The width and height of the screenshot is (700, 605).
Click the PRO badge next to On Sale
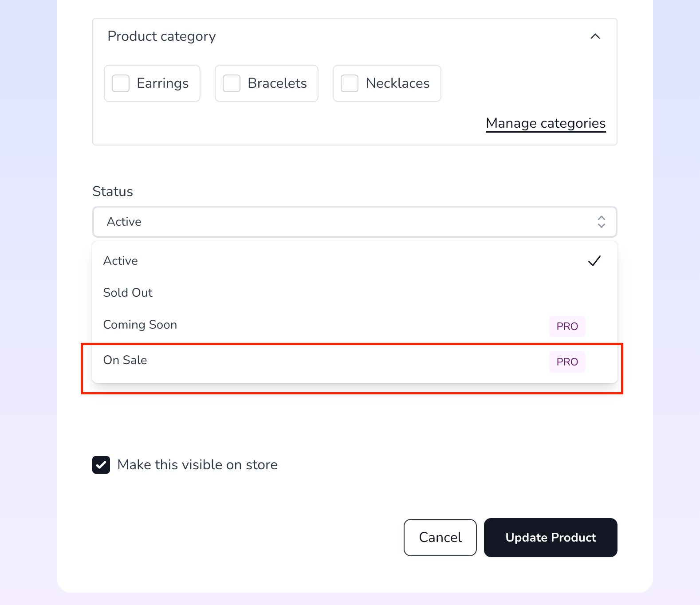click(567, 361)
